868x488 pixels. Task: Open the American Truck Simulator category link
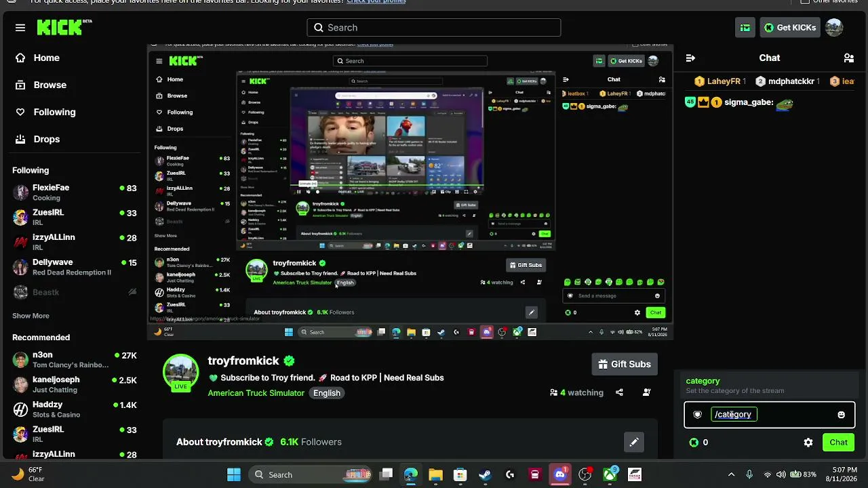click(x=256, y=393)
